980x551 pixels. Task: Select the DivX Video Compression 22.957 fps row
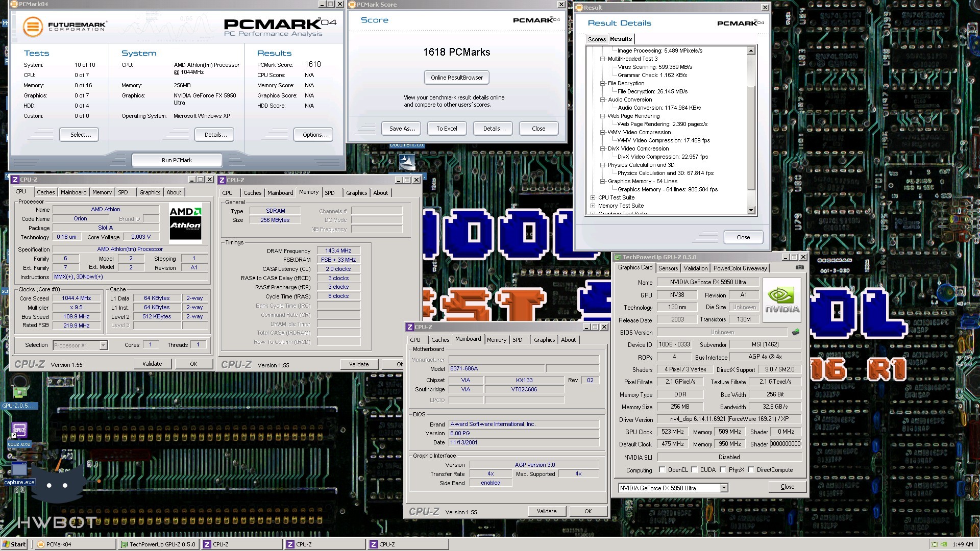(663, 157)
